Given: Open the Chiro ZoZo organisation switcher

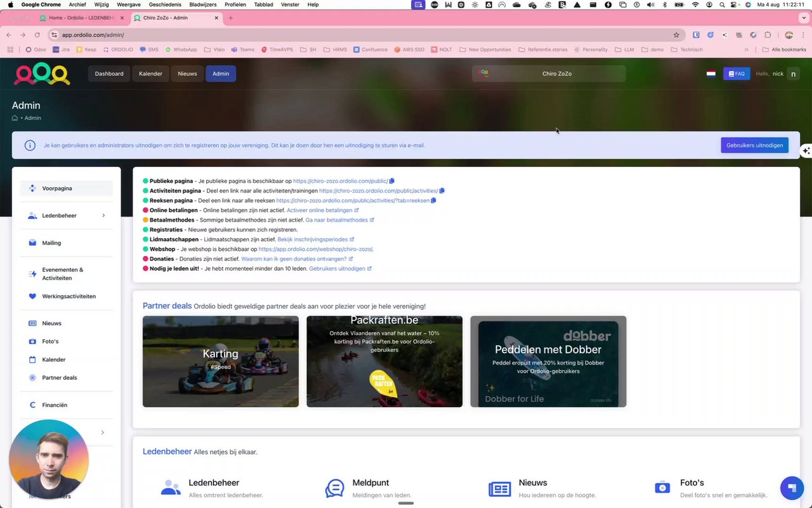Looking at the screenshot, I should coord(549,74).
